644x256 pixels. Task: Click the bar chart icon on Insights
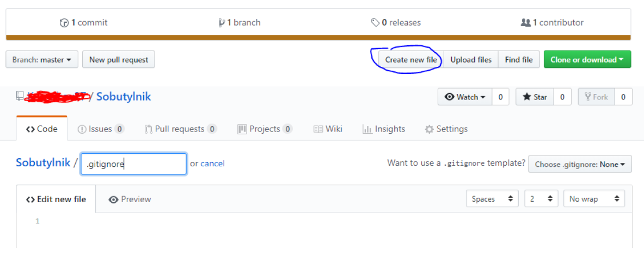click(367, 129)
